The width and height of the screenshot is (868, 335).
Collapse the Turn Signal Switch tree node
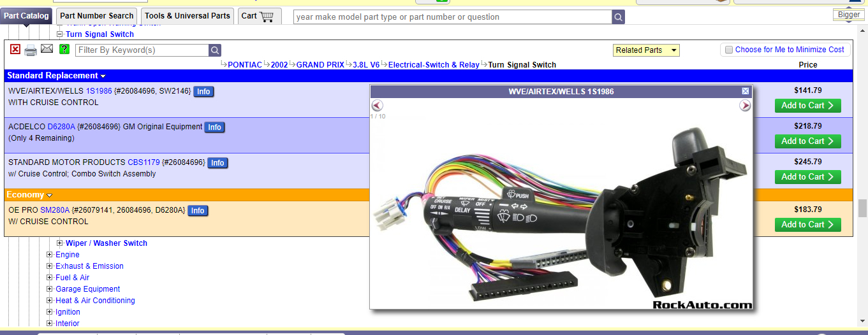pyautogui.click(x=60, y=34)
